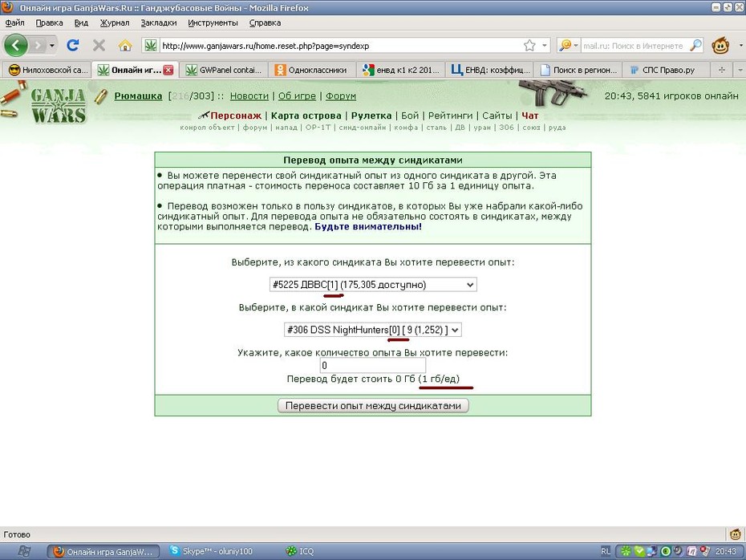
Task: Open the target syndicate #306 DSS NightHunters dropdown
Action: tap(373, 330)
